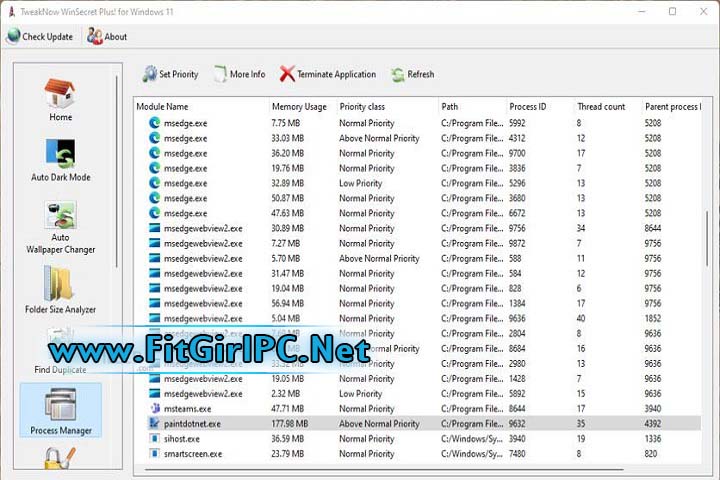Select the paintdotnet.exe process row

pos(193,424)
